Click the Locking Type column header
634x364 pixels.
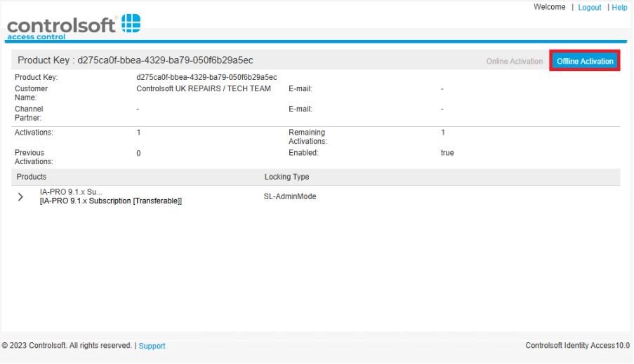pyautogui.click(x=286, y=177)
